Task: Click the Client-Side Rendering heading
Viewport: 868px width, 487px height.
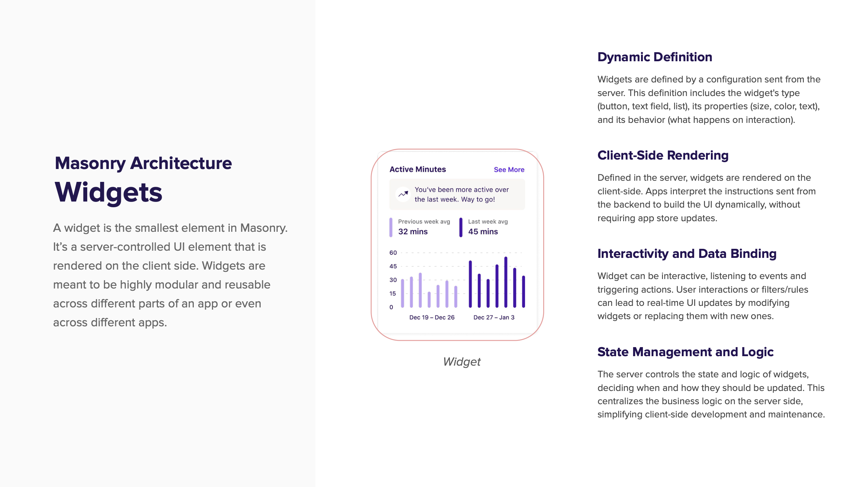Action: pos(663,155)
